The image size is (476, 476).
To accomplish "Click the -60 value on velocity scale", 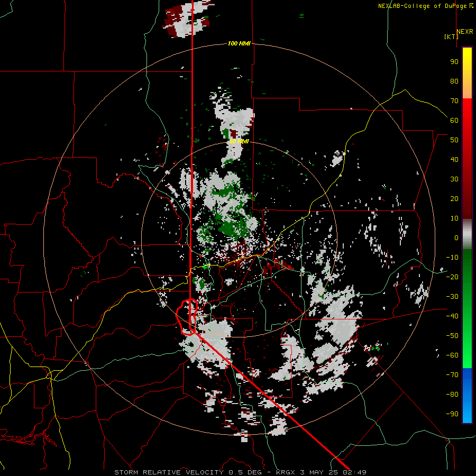I will [452, 355].
